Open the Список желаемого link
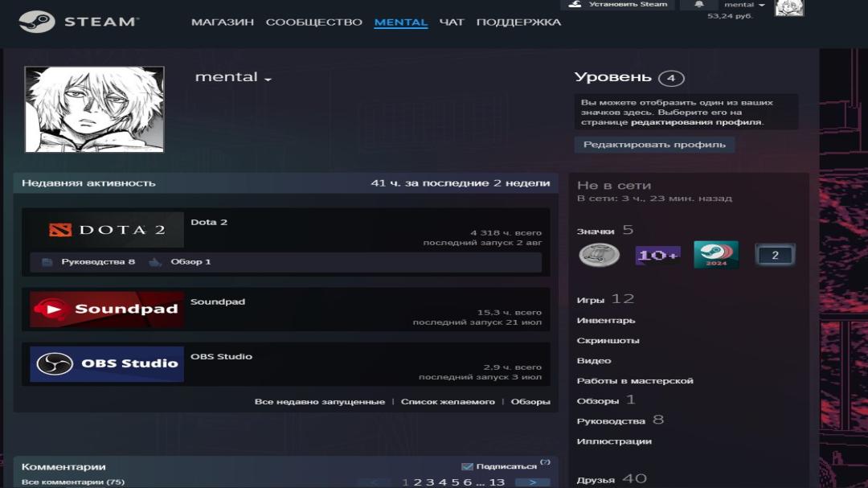The width and height of the screenshot is (868, 488). (448, 402)
